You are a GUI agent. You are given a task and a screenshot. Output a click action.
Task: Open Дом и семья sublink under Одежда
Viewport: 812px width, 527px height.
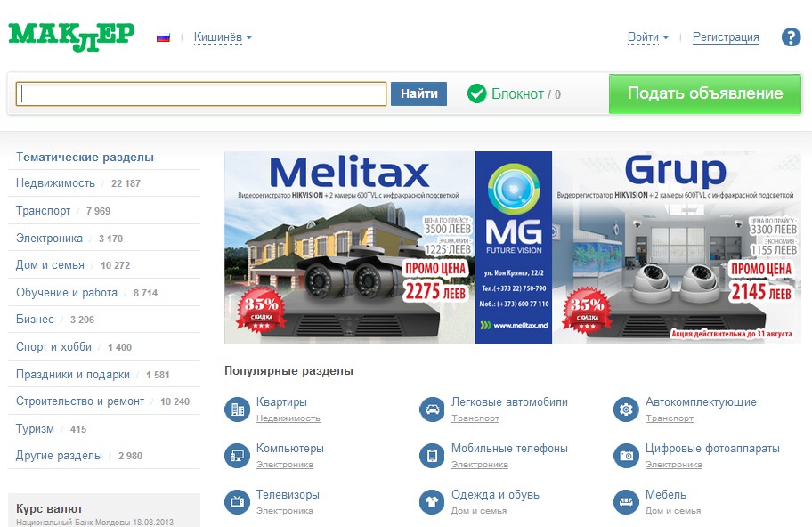coord(479,511)
